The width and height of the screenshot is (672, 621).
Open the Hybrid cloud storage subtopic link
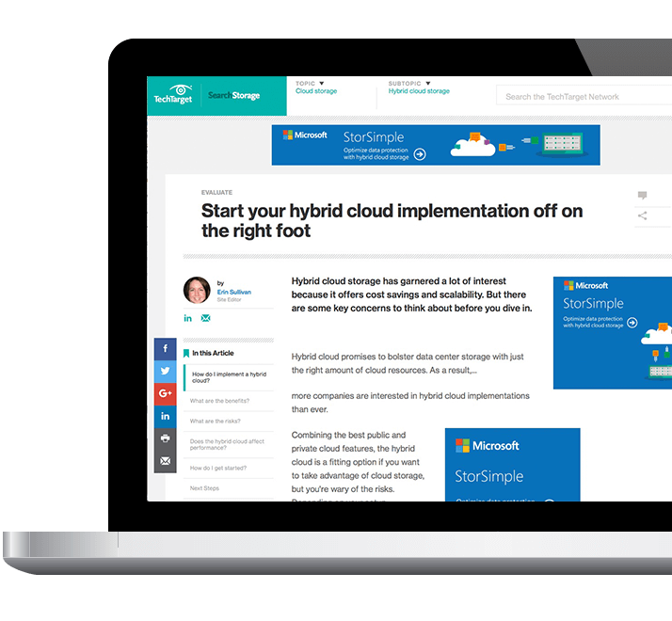coord(419,91)
